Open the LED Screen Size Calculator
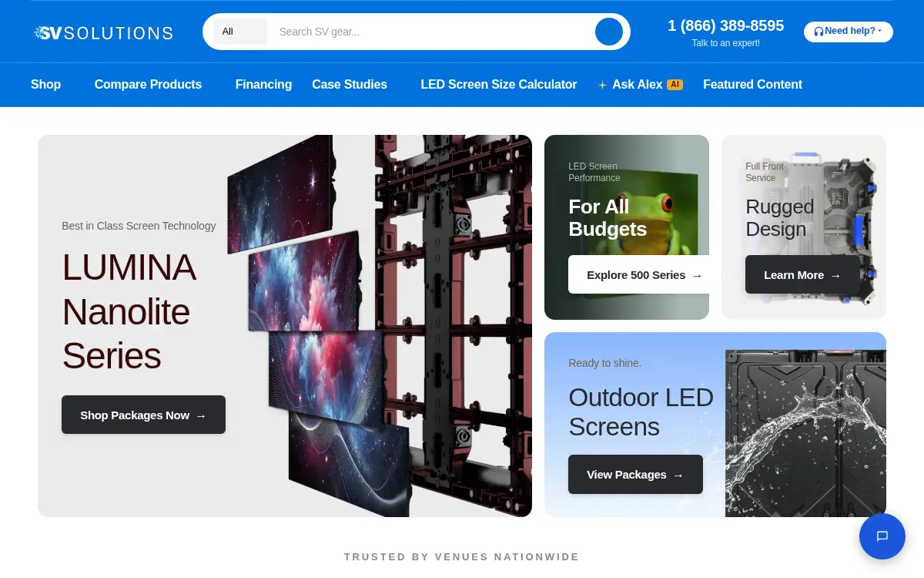Screen dimensions: 924x578 pyautogui.click(x=499, y=85)
